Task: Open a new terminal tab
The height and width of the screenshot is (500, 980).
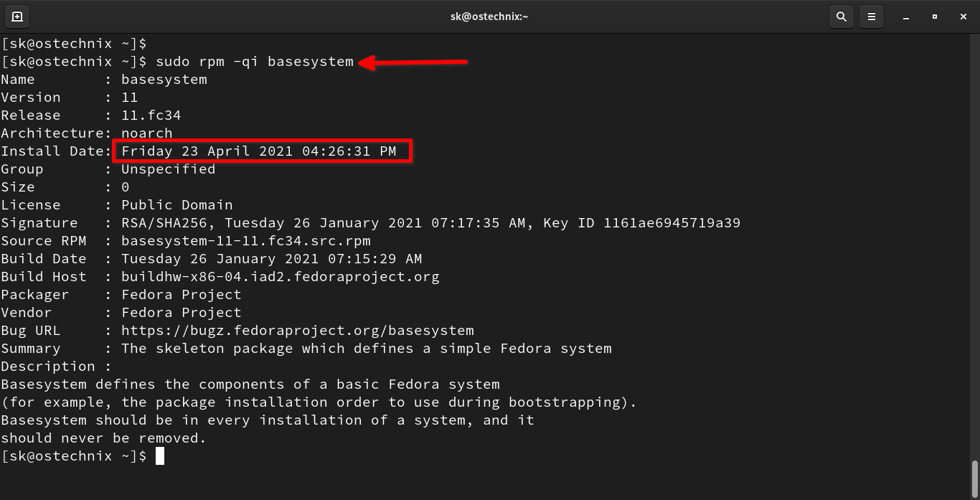Action: [17, 16]
